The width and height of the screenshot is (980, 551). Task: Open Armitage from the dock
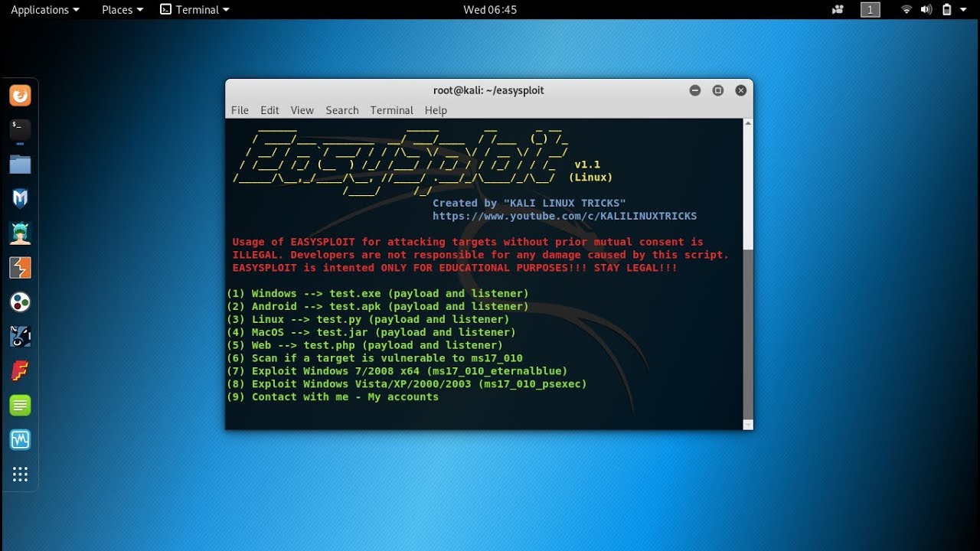(x=19, y=233)
